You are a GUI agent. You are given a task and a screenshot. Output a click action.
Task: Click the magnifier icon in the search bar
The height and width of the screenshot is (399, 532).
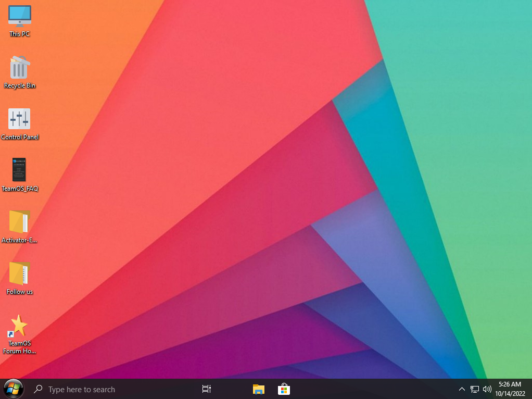click(x=38, y=389)
